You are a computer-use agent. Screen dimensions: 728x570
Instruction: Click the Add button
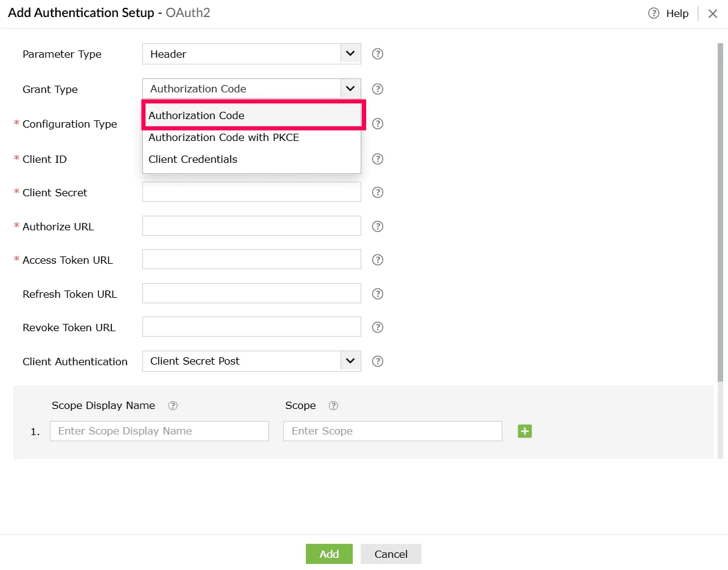point(329,554)
